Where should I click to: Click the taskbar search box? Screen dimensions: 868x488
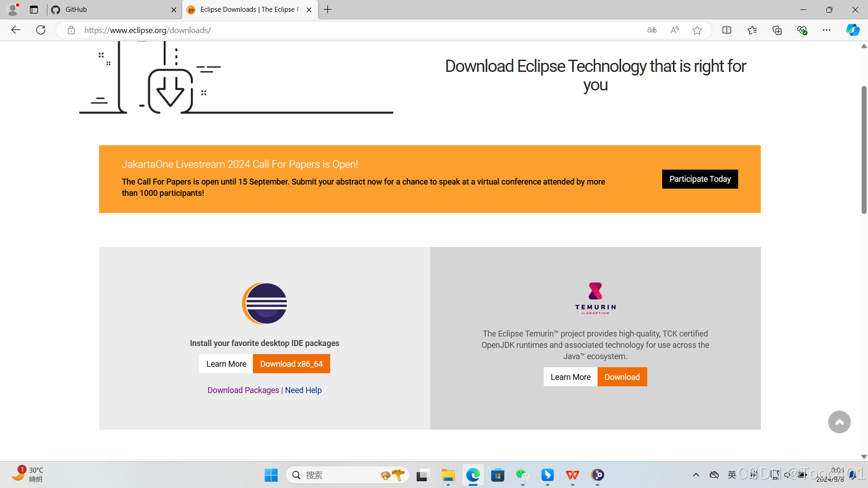pos(347,475)
